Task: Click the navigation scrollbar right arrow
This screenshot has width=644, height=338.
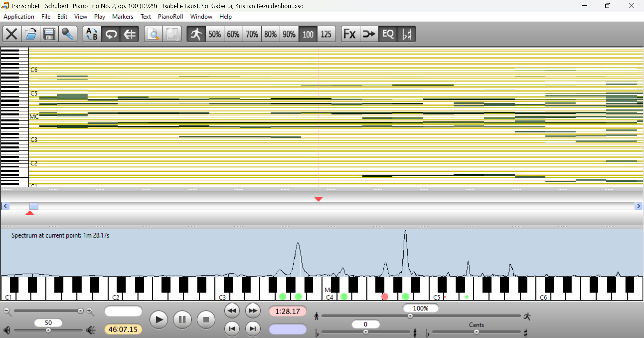Action: pos(638,206)
